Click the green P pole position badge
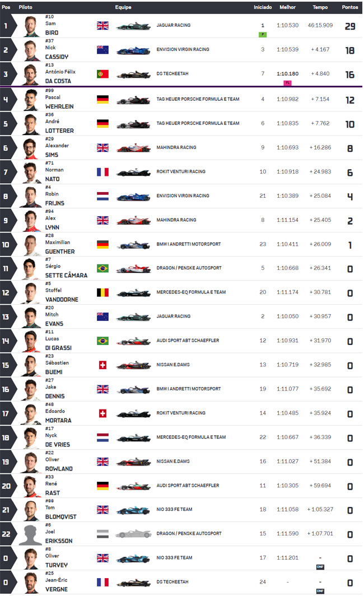This screenshot has width=364, height=596. pyautogui.click(x=263, y=35)
